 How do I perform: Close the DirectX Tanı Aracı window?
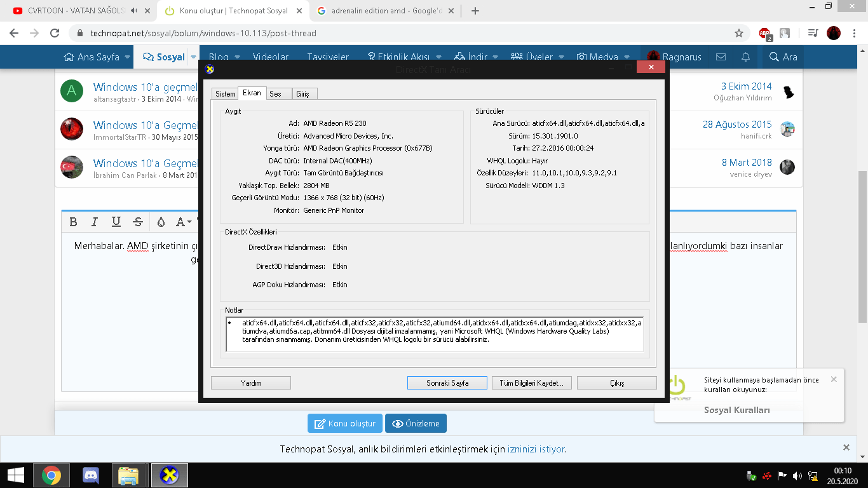pos(651,67)
